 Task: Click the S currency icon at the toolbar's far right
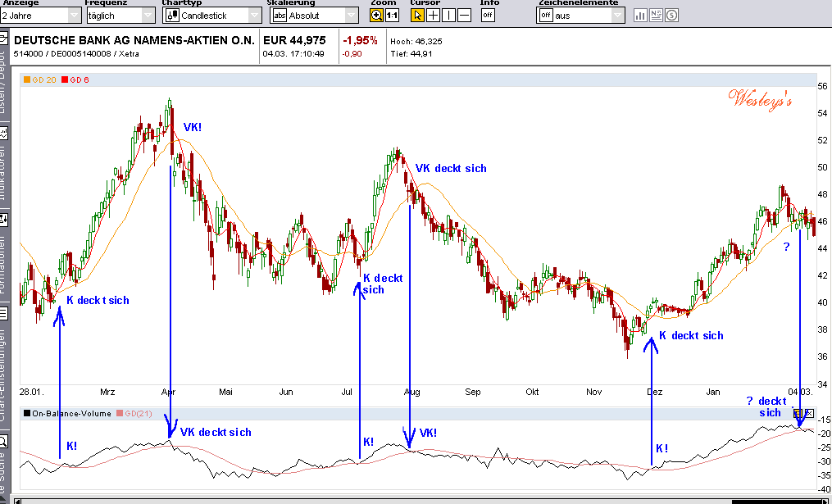[x=671, y=14]
